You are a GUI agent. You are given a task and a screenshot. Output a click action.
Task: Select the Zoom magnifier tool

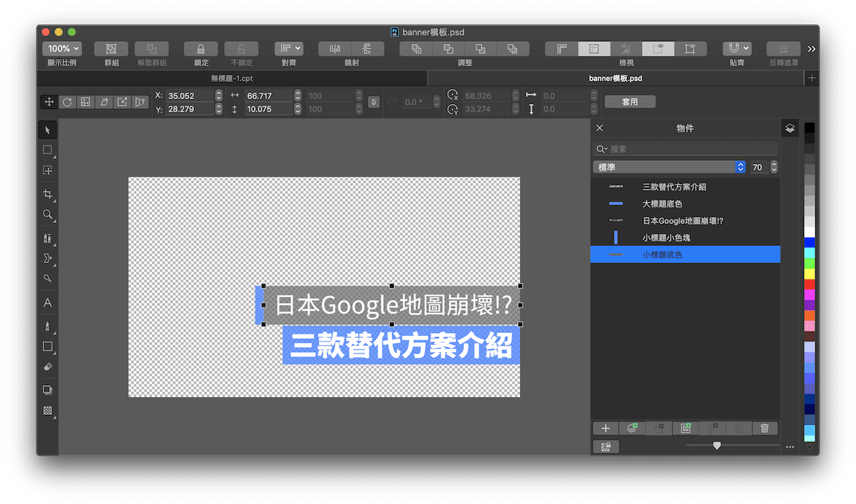(x=48, y=214)
